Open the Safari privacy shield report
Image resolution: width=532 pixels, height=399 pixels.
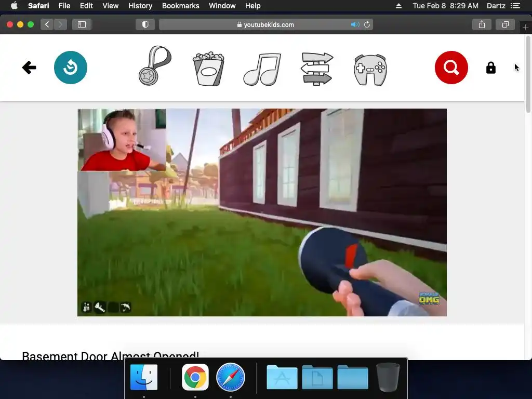click(145, 24)
